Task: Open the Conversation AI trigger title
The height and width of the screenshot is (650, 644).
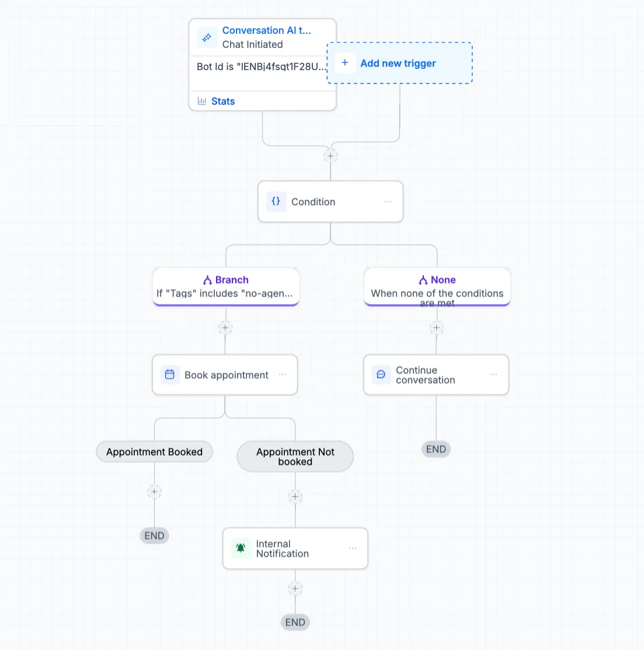Action: pos(266,30)
